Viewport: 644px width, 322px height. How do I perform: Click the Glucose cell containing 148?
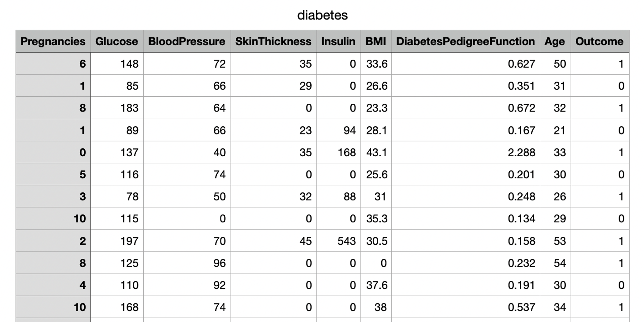117,63
